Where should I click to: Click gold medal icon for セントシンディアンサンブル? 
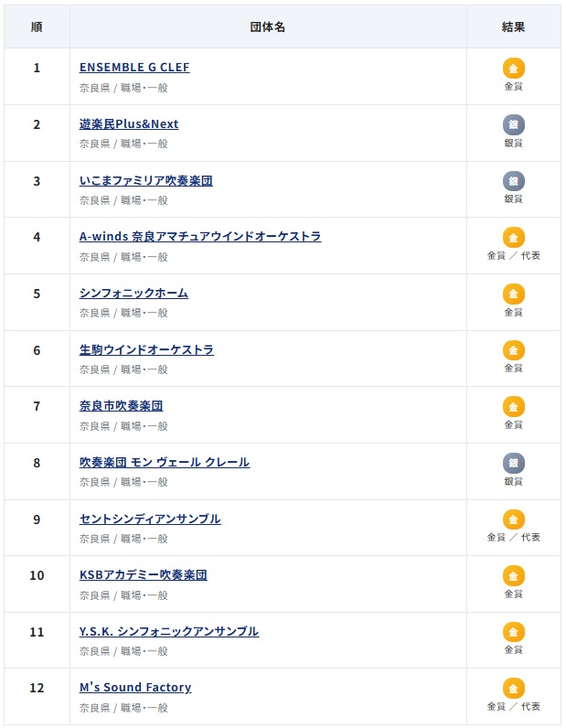click(x=514, y=519)
